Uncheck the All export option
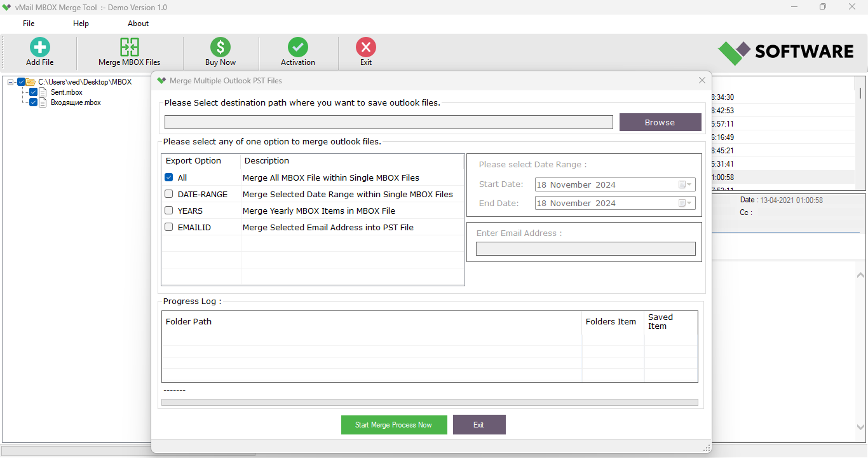This screenshot has height=458, width=868. pos(169,178)
